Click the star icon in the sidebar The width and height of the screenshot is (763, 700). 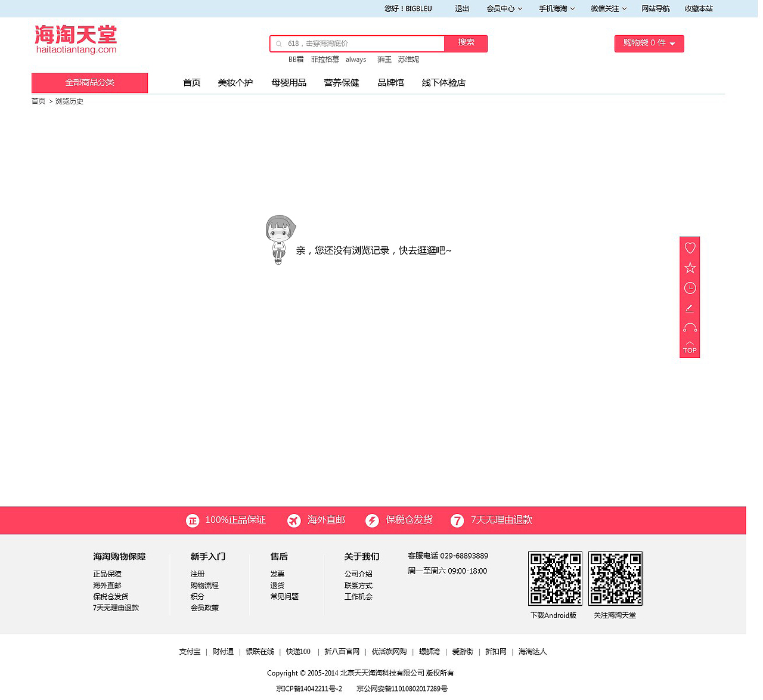[x=690, y=268]
